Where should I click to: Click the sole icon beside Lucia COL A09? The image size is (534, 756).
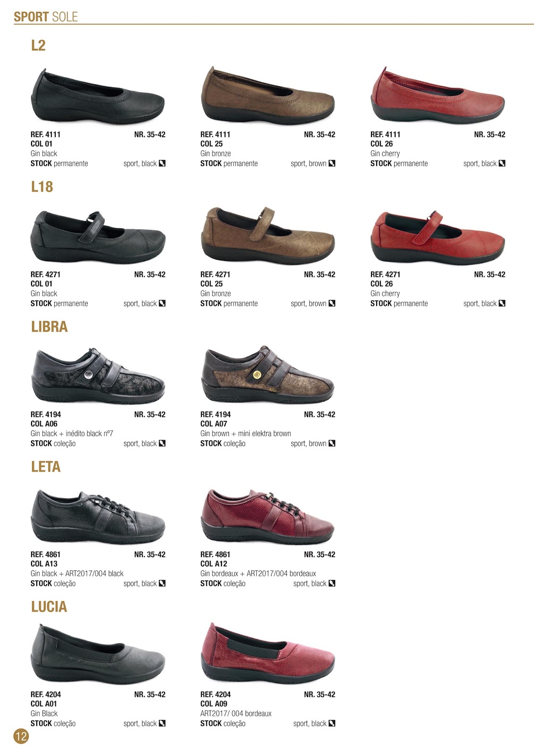point(332,723)
